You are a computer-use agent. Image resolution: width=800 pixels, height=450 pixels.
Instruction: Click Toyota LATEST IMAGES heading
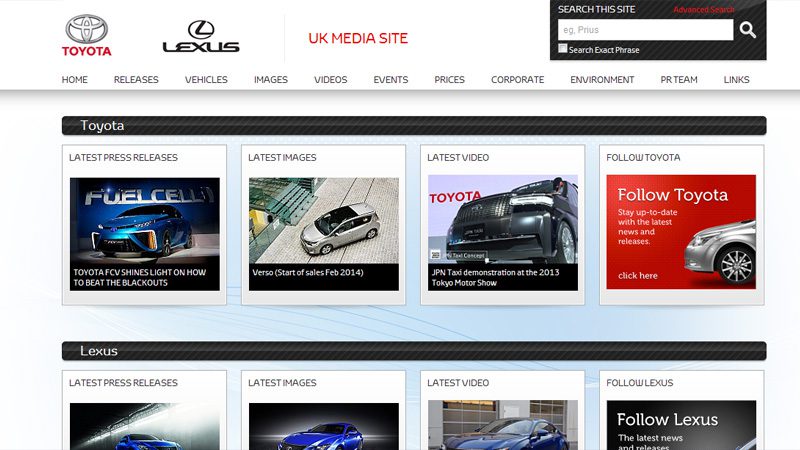(282, 158)
